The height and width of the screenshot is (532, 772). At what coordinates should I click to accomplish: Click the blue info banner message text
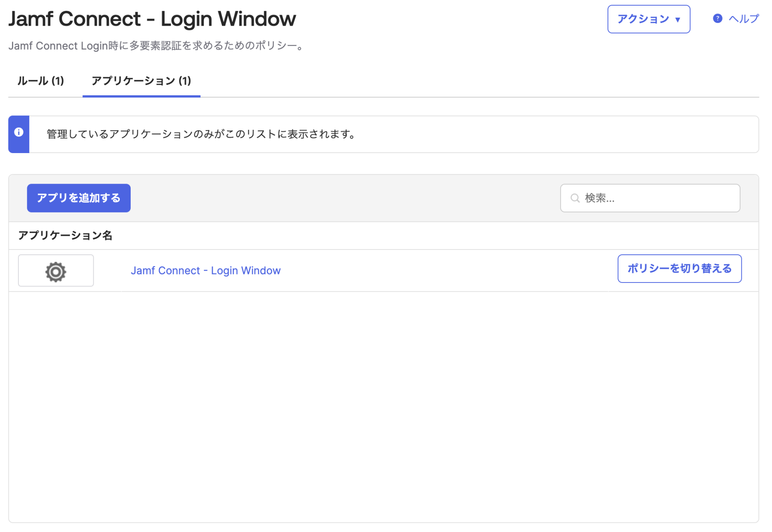point(200,134)
